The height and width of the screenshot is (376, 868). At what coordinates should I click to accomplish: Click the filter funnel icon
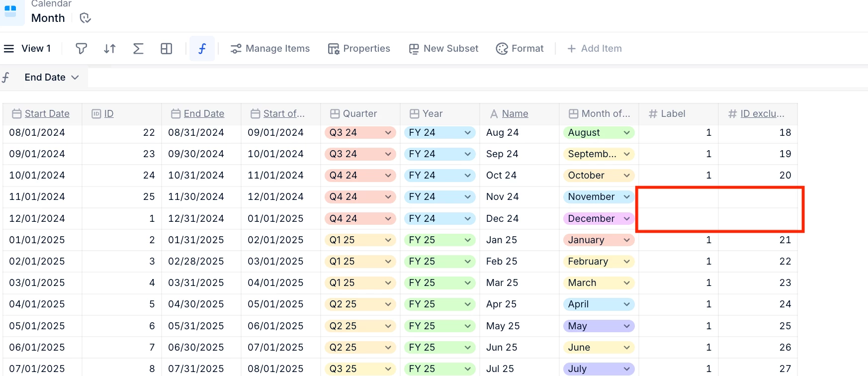[x=81, y=48]
